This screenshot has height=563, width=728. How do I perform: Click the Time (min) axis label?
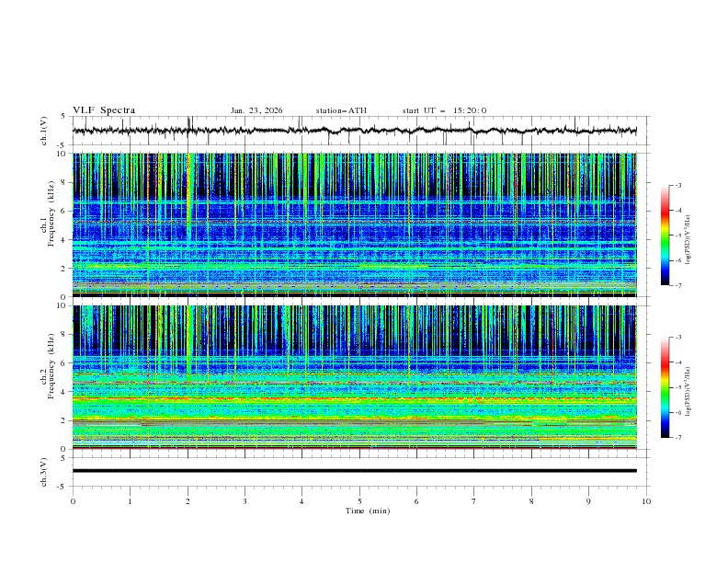(x=368, y=511)
